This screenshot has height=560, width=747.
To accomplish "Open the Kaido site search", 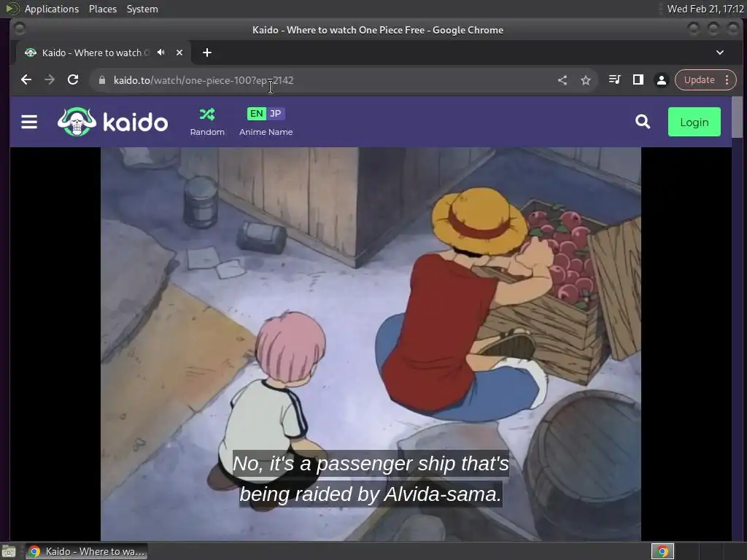I will click(642, 122).
